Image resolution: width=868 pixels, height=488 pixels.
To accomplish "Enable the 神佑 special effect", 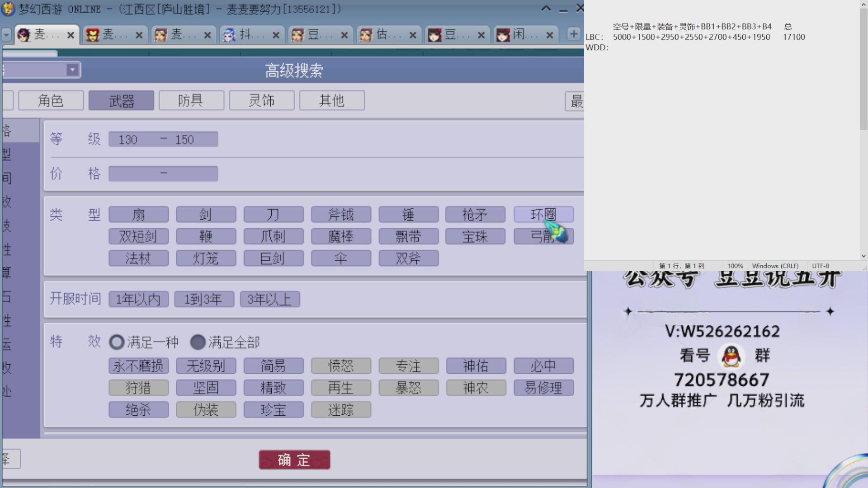I will click(476, 366).
